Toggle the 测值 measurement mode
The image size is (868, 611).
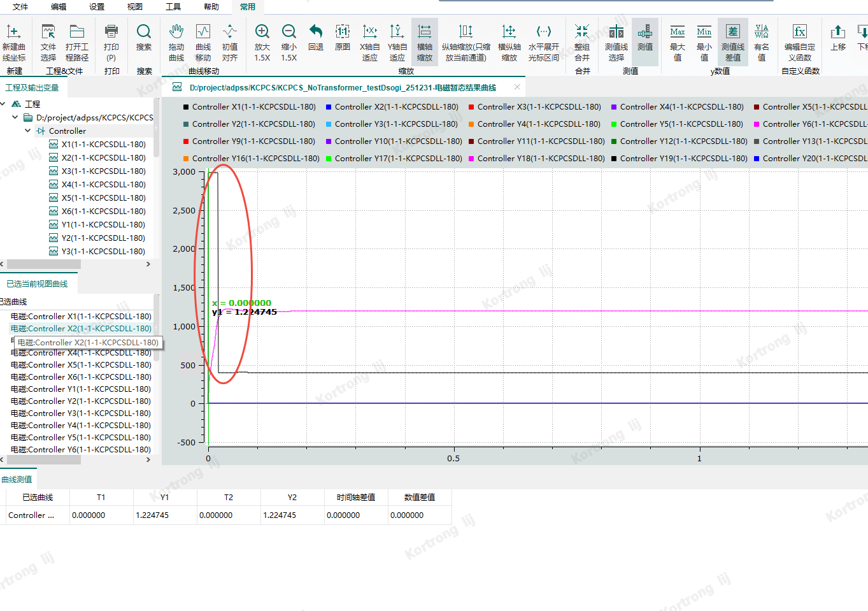(644, 32)
